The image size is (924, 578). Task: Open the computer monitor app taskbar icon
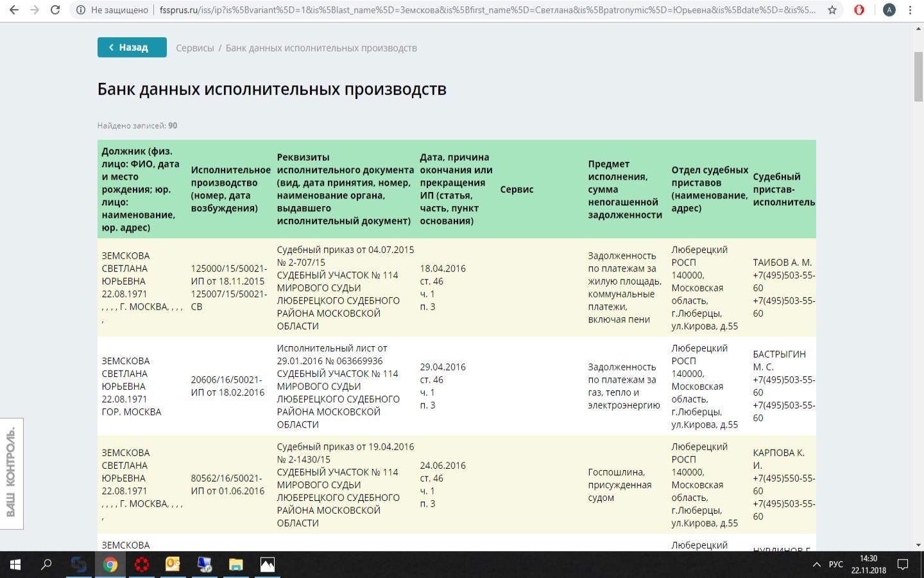[x=205, y=565]
